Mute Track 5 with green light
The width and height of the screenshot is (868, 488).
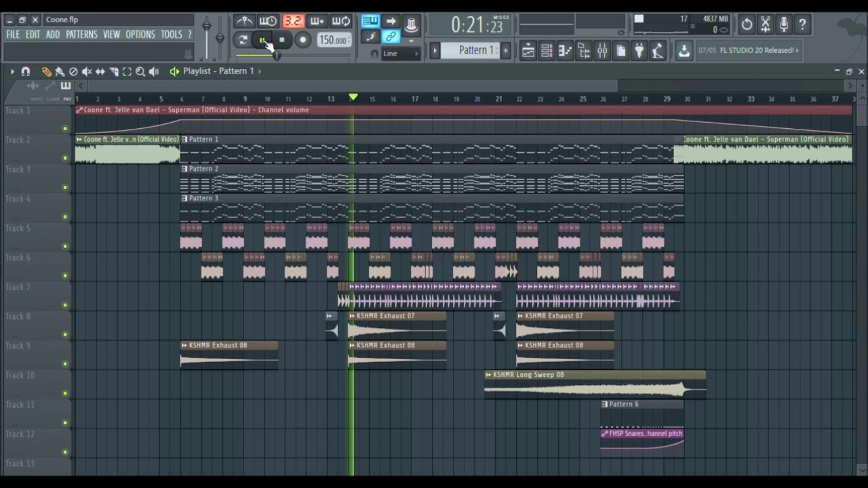pyautogui.click(x=65, y=246)
